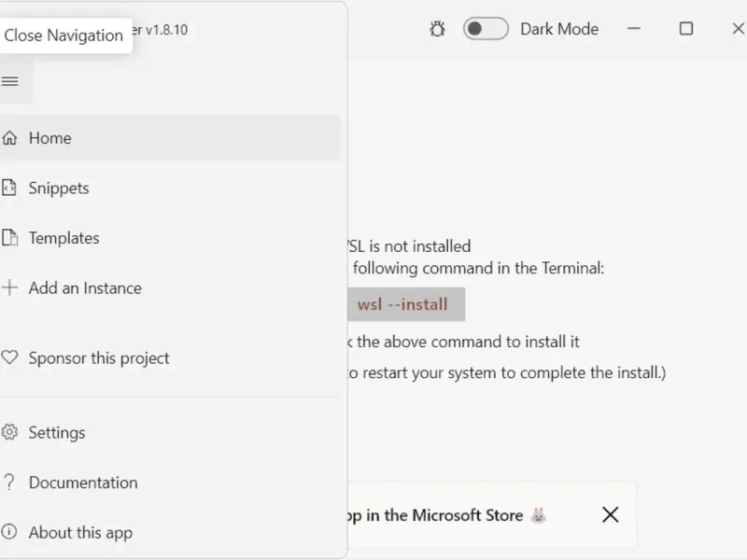Click the info icon beside About this app
Viewport: 747px width, 560px height.
[x=10, y=532]
